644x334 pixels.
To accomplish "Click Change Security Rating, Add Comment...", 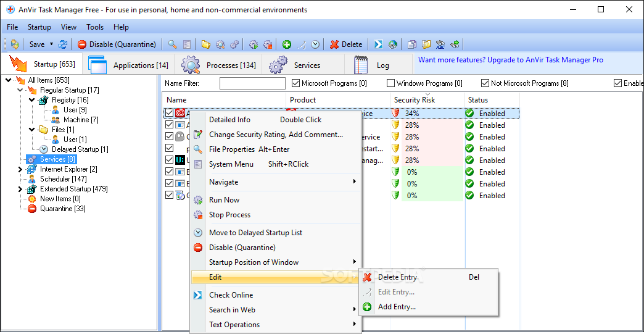I will tap(276, 135).
